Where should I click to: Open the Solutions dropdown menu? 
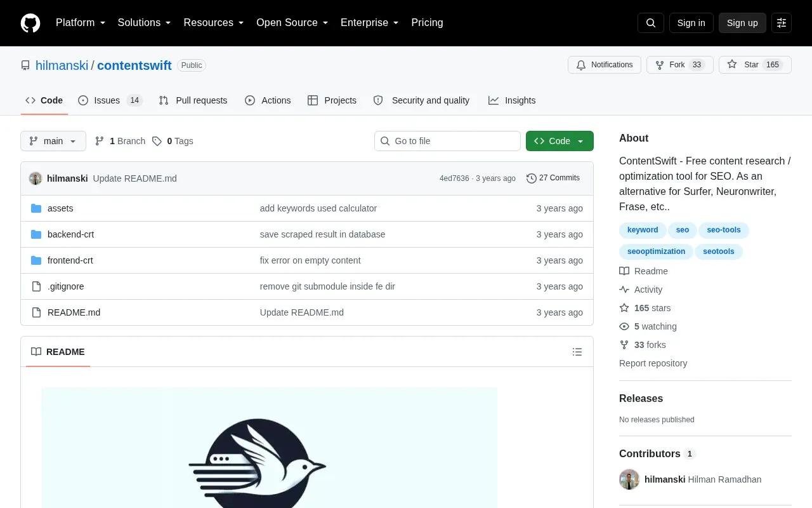(144, 23)
